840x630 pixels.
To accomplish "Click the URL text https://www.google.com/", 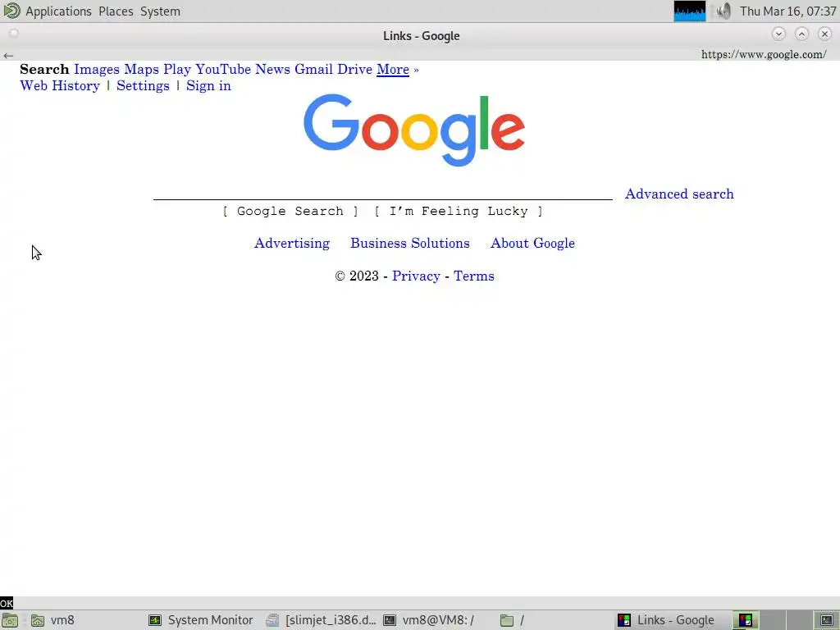I will click(x=764, y=54).
